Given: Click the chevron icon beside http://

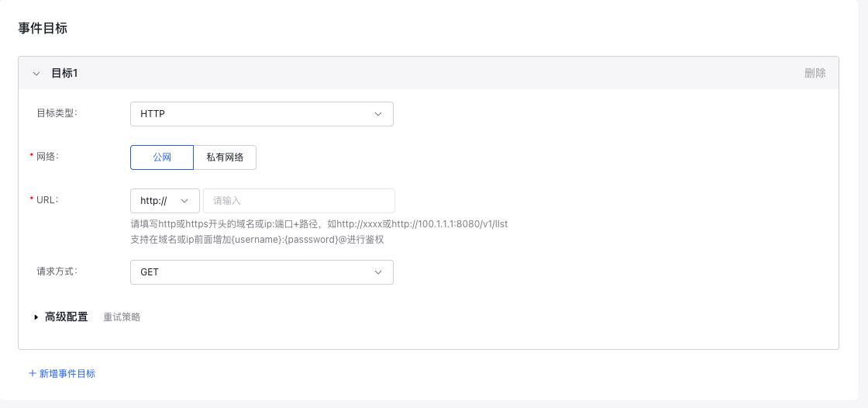Looking at the screenshot, I should [184, 201].
